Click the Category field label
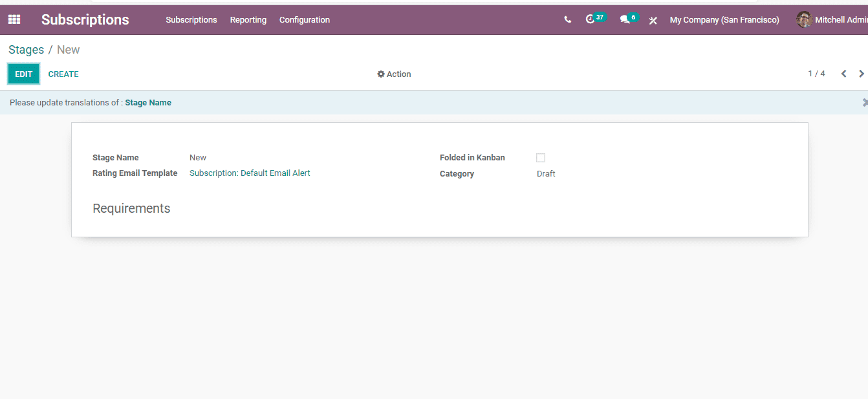The image size is (868, 399). click(x=457, y=174)
